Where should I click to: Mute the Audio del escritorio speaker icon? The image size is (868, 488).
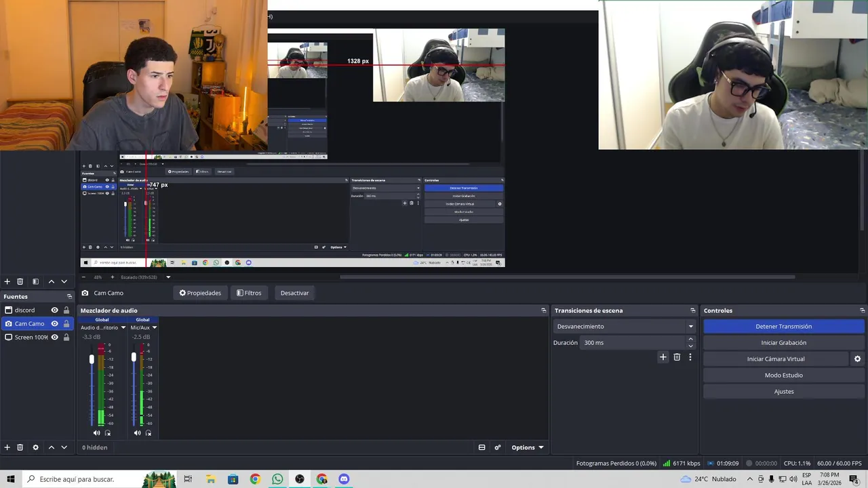tap(96, 433)
